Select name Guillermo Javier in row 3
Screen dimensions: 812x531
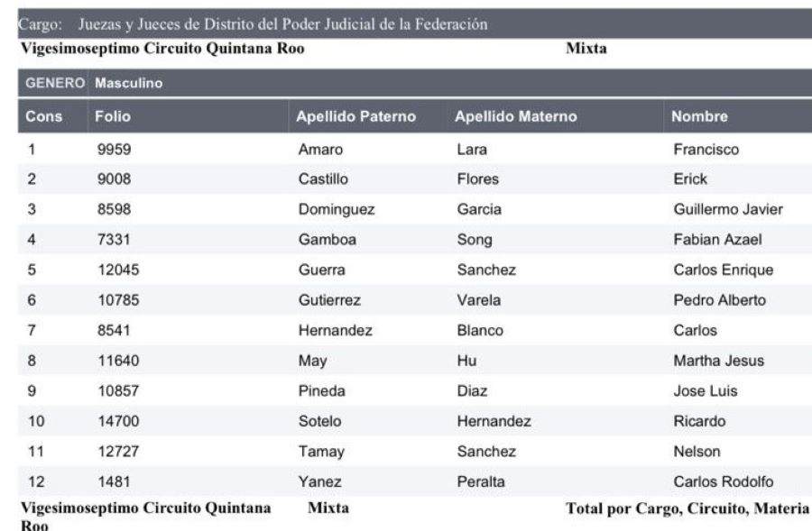point(728,209)
